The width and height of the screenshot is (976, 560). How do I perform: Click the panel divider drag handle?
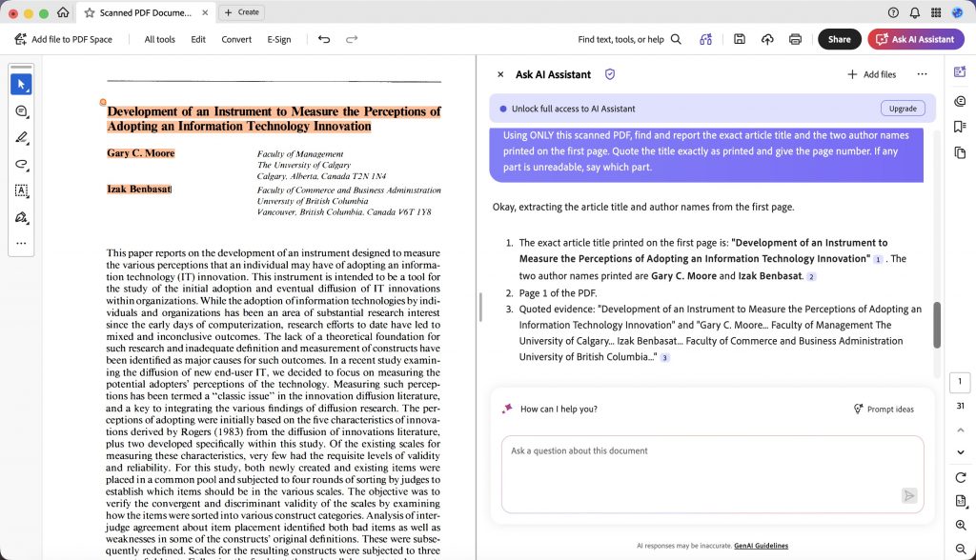tap(480, 308)
